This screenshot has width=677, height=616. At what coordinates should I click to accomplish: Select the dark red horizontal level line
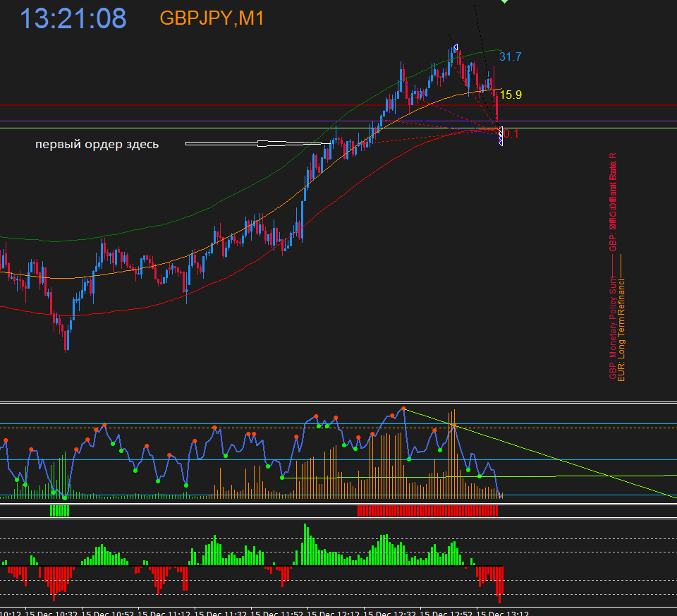tap(338, 105)
